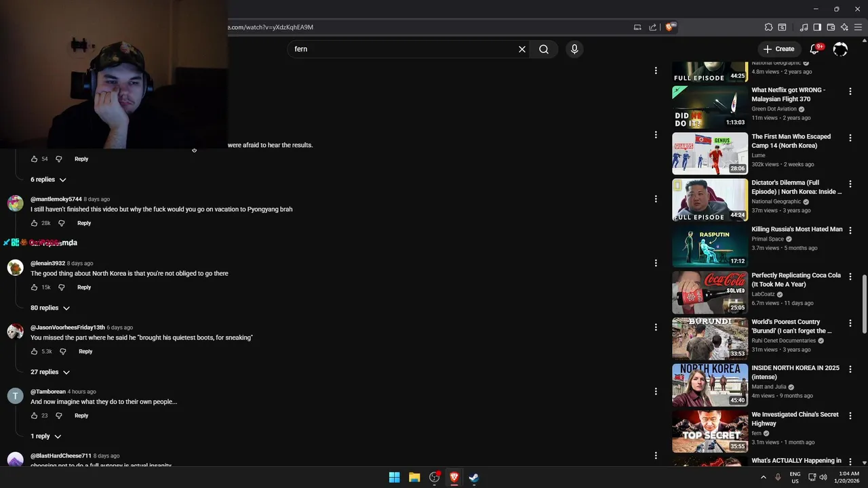The width and height of the screenshot is (868, 488).
Task: Open options for Killing Russia's Most Hated Man
Action: pos(850,230)
